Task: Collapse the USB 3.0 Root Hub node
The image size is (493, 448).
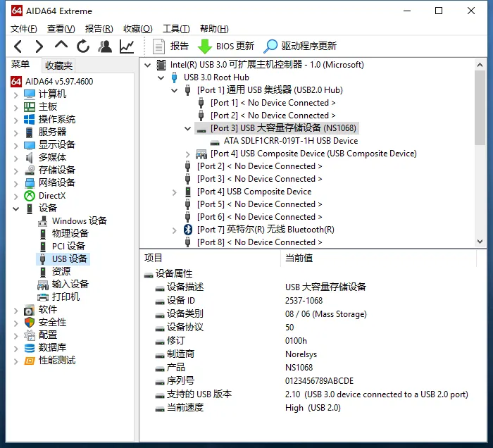Action: [161, 77]
